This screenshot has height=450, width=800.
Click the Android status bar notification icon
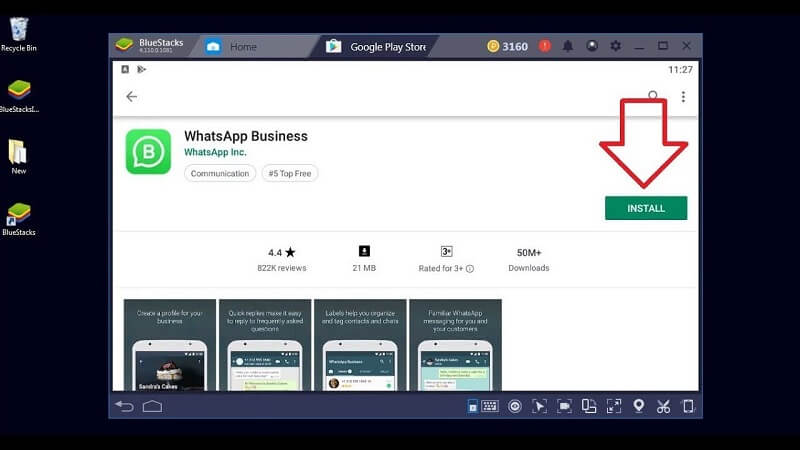coord(125,69)
